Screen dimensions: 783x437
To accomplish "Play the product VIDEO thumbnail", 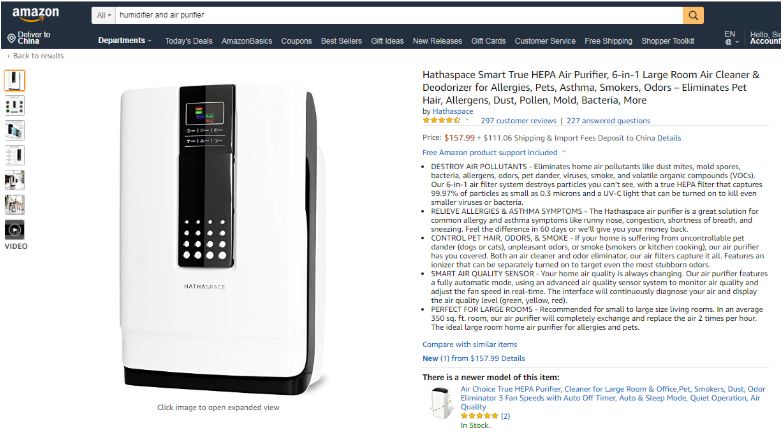I will click(14, 230).
